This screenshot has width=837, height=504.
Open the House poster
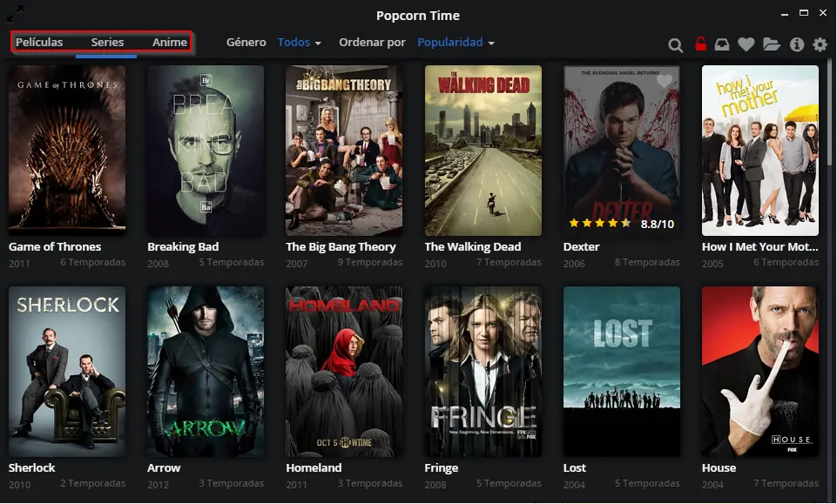tap(760, 372)
